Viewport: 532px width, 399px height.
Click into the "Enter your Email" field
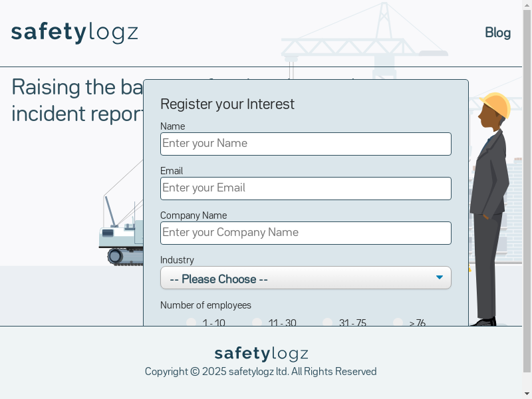(305, 188)
